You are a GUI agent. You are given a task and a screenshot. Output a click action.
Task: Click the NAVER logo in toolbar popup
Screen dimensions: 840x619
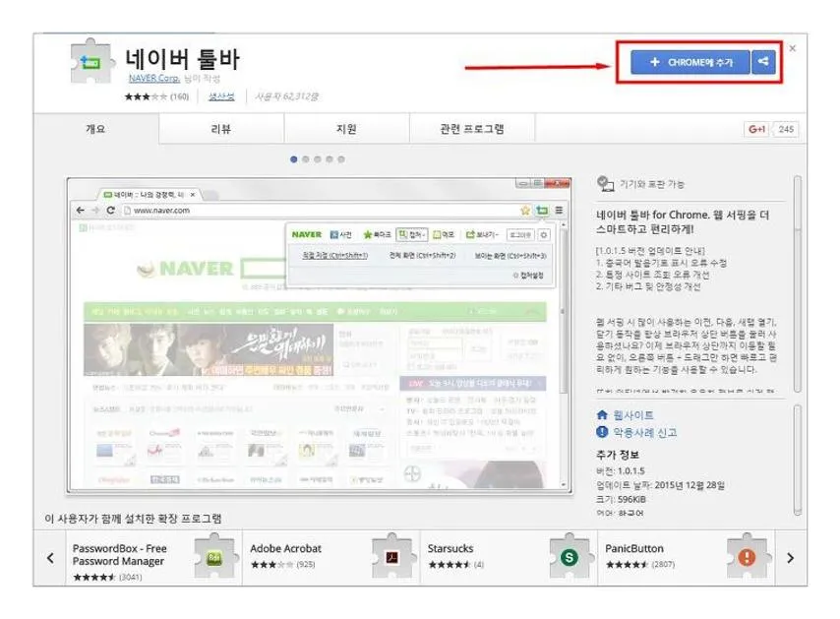coord(307,235)
